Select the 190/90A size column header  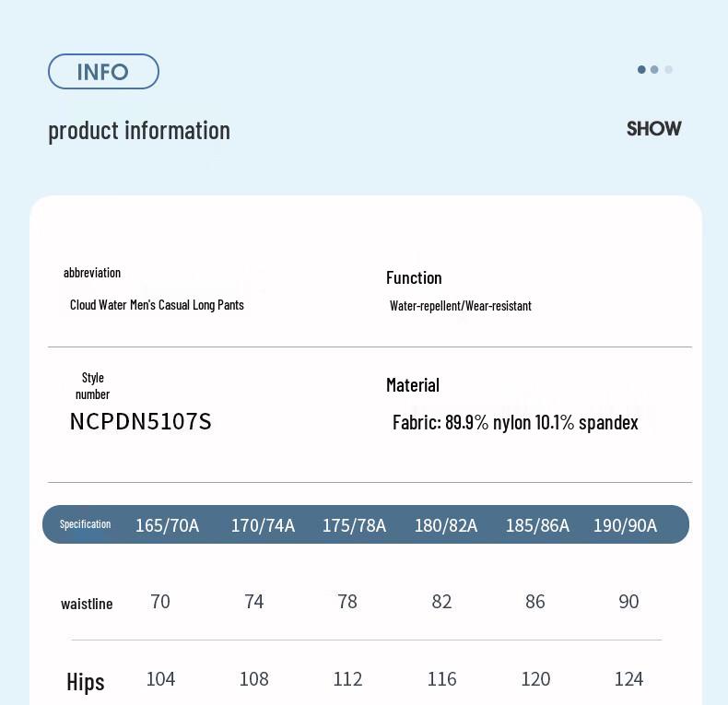click(625, 525)
